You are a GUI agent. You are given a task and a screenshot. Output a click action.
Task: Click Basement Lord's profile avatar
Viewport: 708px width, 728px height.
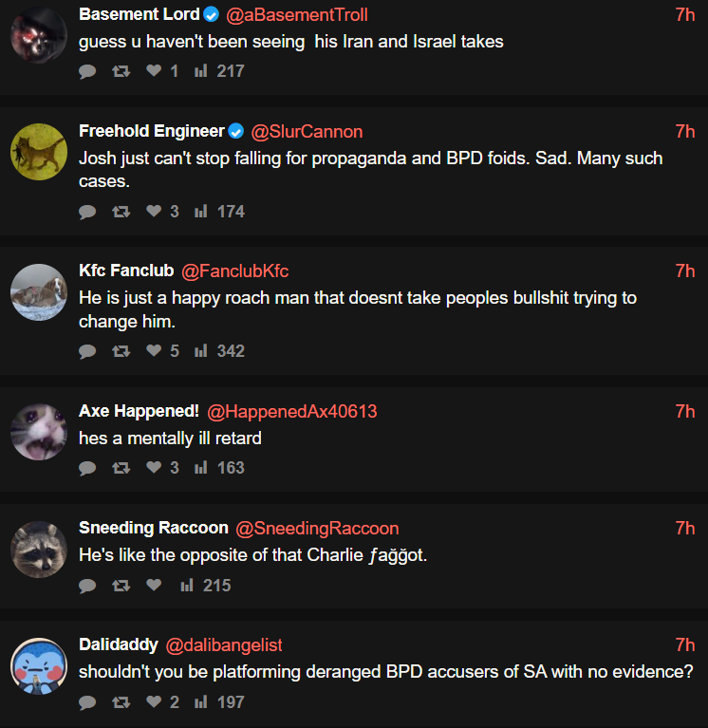click(38, 36)
